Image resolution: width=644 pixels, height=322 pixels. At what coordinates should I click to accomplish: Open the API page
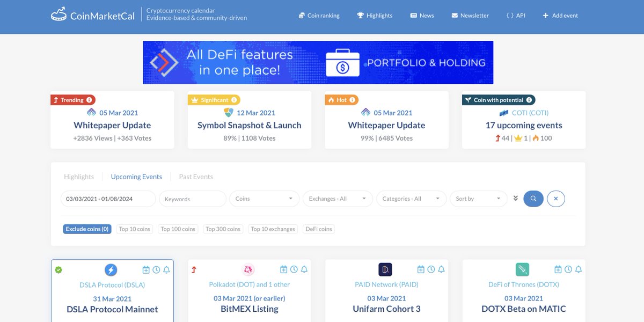[x=516, y=16]
